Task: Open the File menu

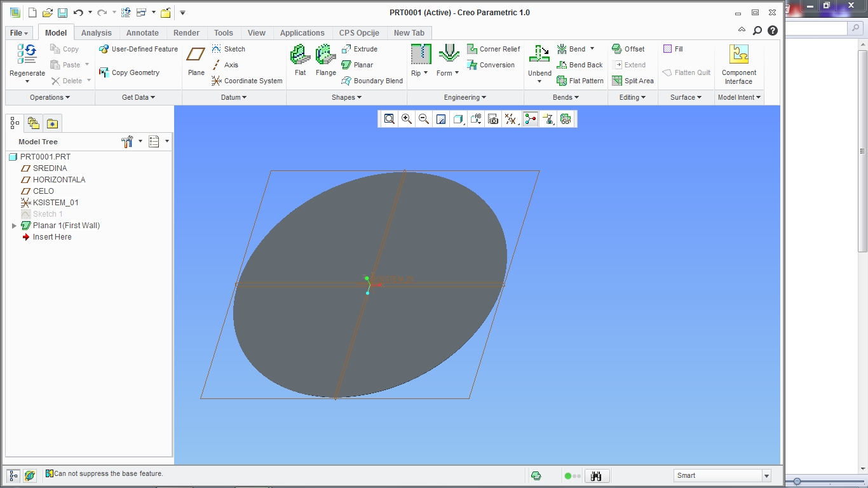Action: coord(18,33)
